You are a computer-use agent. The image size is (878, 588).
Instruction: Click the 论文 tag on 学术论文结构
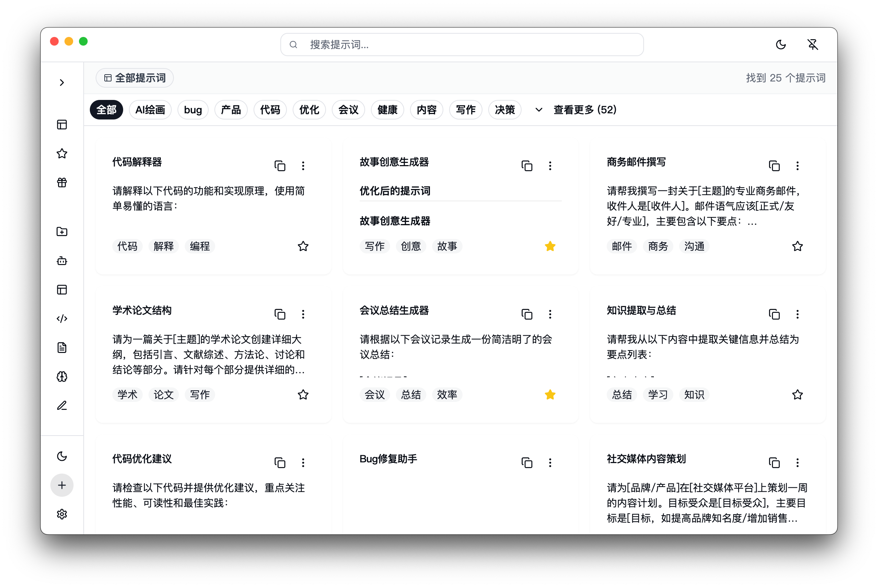pyautogui.click(x=163, y=395)
